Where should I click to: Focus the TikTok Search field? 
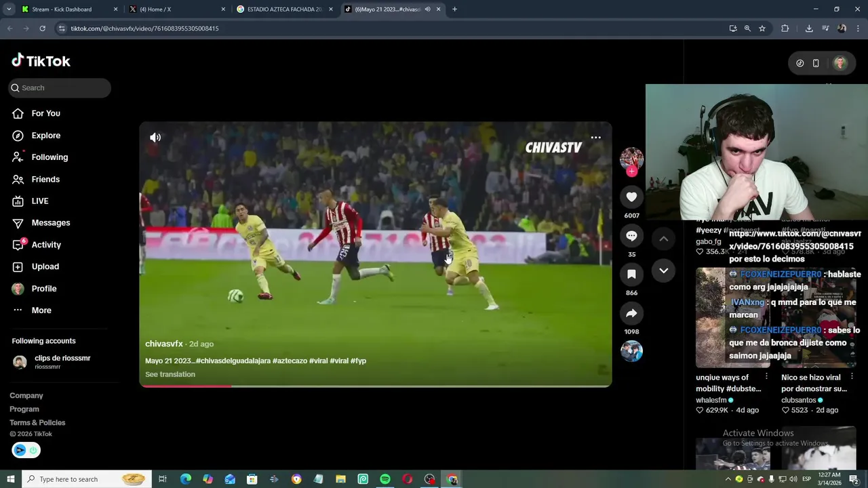[x=60, y=88]
